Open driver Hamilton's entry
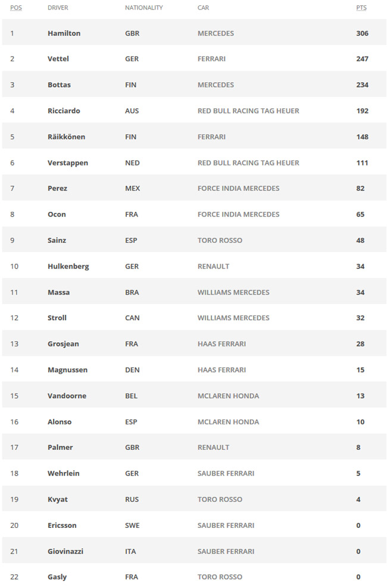 64,33
